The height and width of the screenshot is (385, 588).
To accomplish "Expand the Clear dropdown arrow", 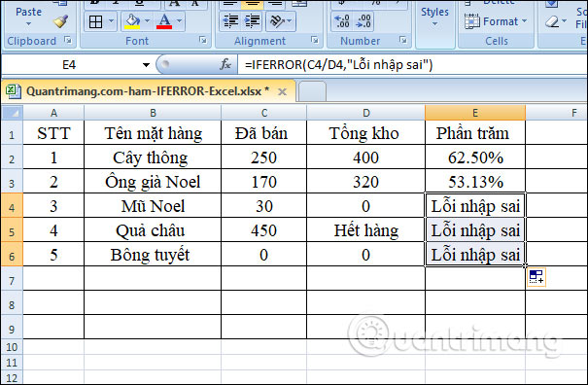I will (x=564, y=21).
